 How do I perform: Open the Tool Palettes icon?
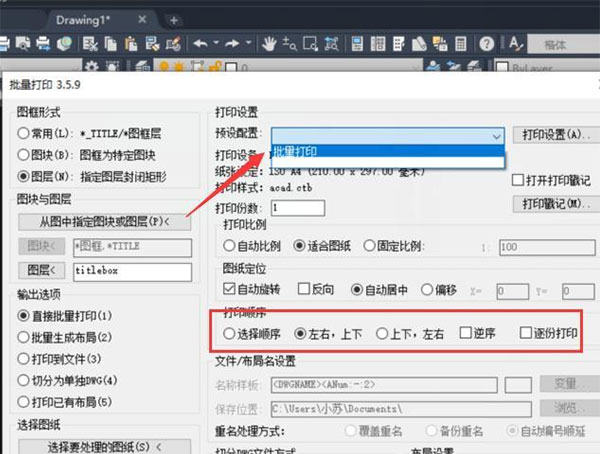coord(398,44)
